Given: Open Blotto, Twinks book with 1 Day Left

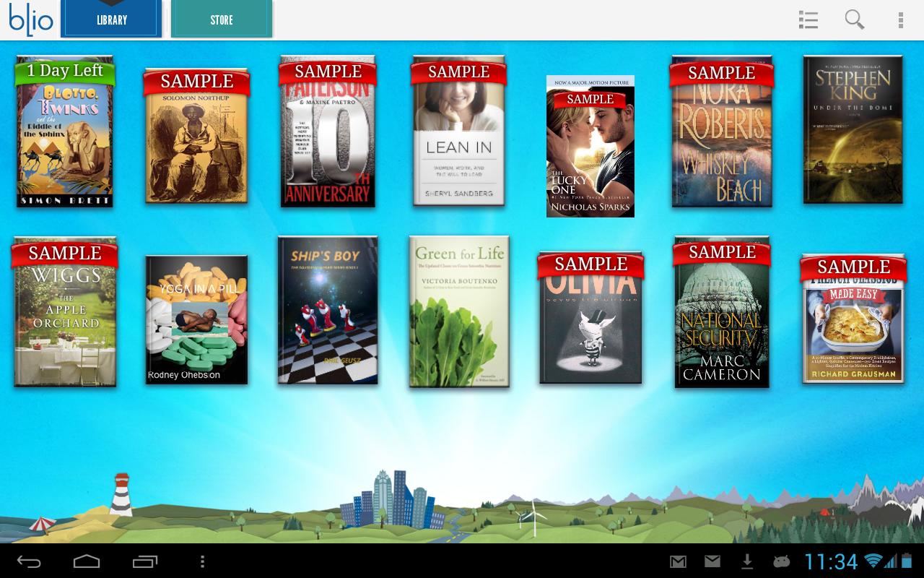Looking at the screenshot, I should [x=65, y=134].
